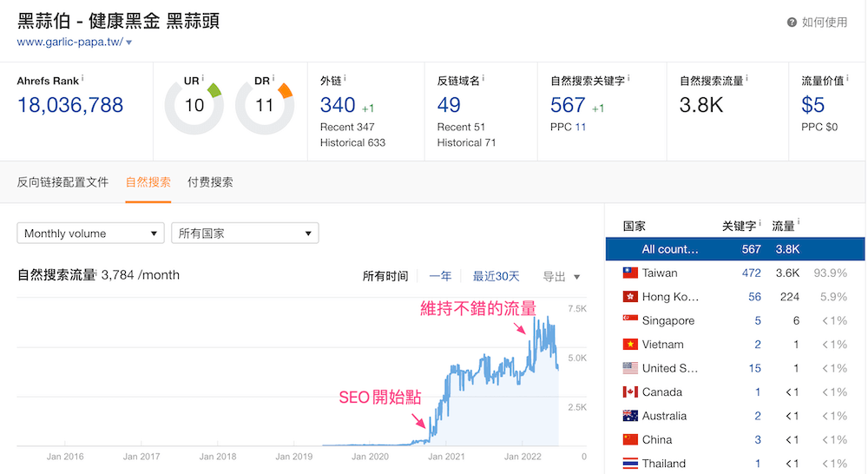Click the Singapore flag icon
868x474 pixels.
point(630,320)
